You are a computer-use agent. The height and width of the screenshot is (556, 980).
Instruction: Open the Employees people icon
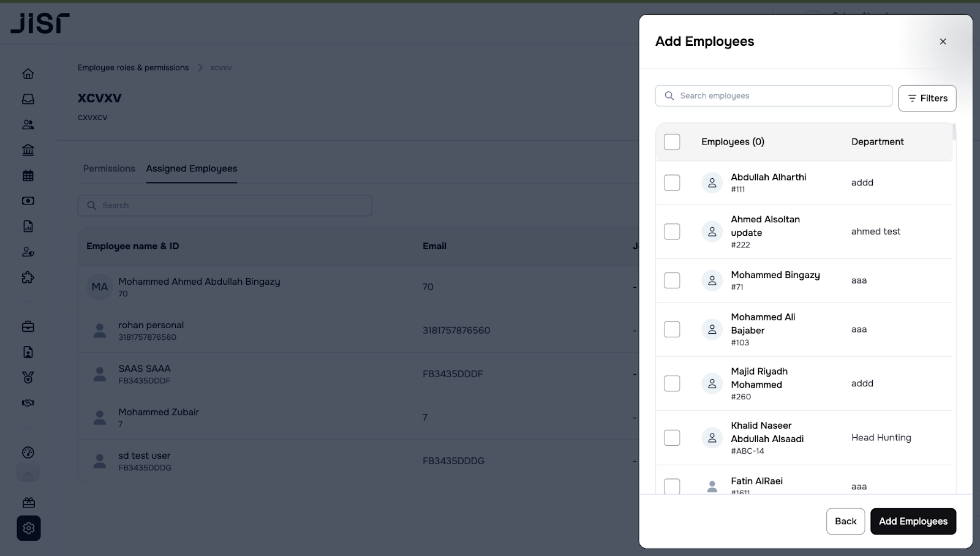tap(28, 125)
